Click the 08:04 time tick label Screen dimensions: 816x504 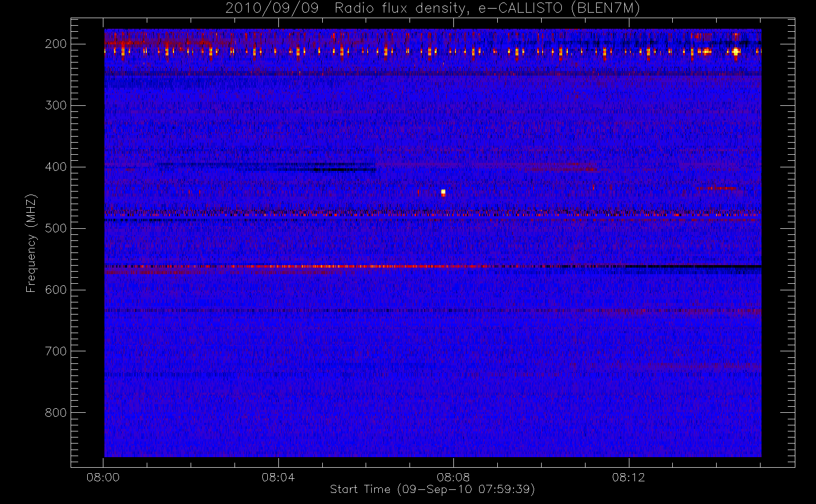(x=278, y=477)
